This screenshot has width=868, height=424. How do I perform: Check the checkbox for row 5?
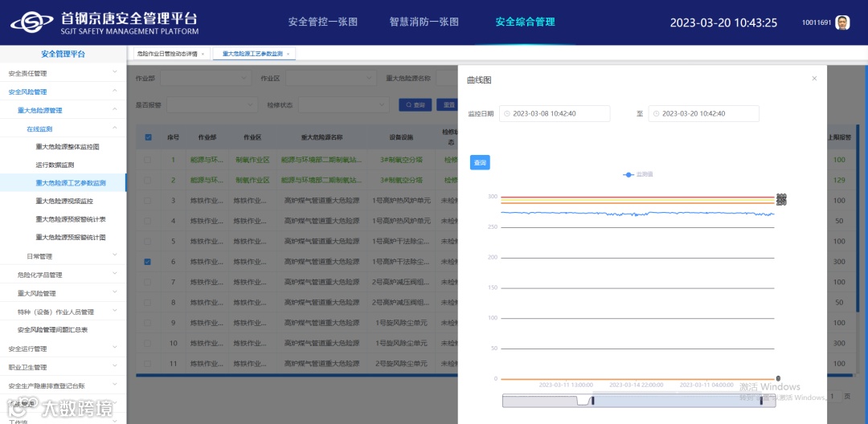148,242
